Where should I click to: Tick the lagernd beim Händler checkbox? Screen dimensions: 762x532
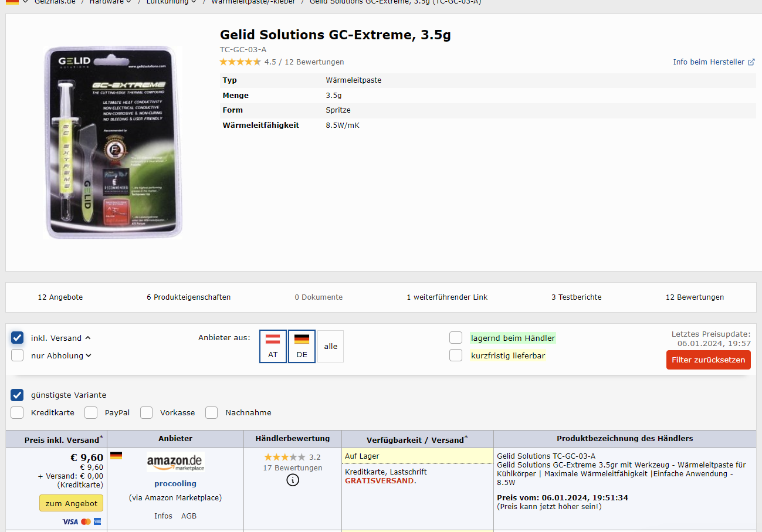(456, 338)
